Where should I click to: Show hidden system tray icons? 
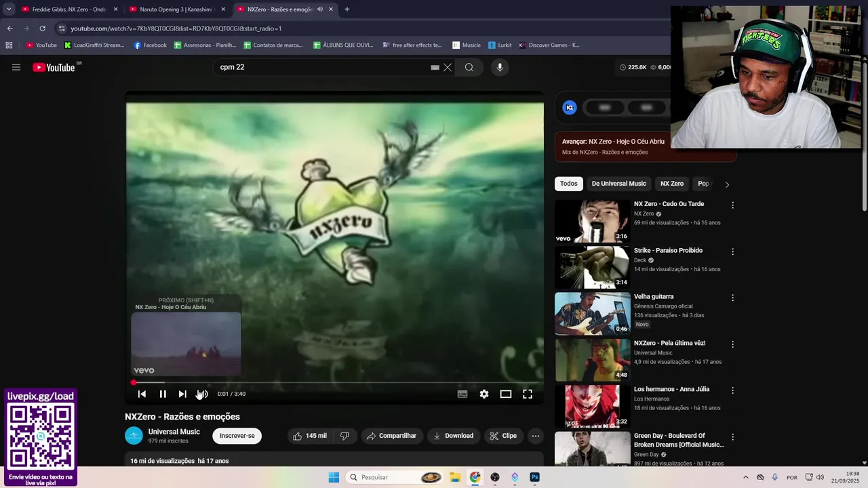pyautogui.click(x=746, y=477)
